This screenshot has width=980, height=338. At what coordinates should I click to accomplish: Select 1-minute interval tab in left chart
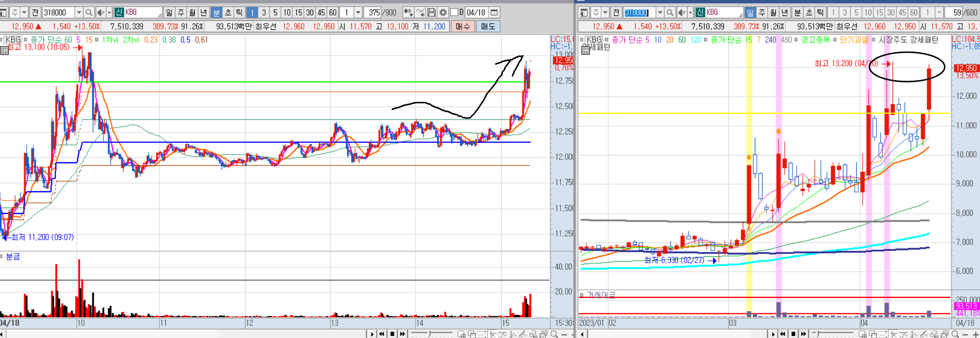point(252,13)
